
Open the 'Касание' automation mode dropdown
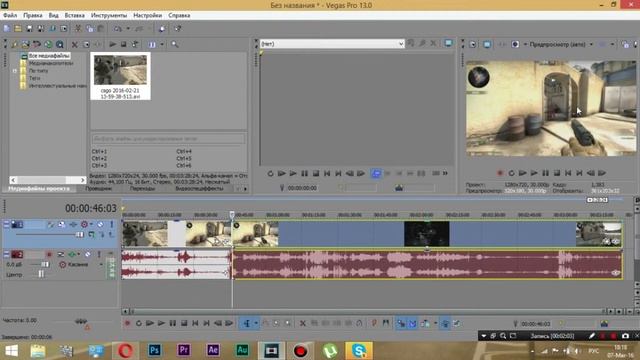tap(101, 264)
